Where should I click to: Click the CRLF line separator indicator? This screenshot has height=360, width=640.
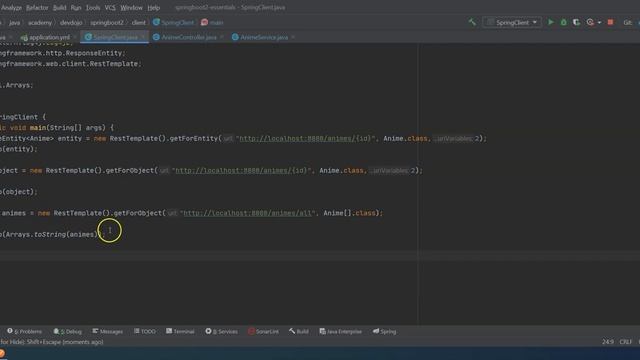tap(626, 342)
